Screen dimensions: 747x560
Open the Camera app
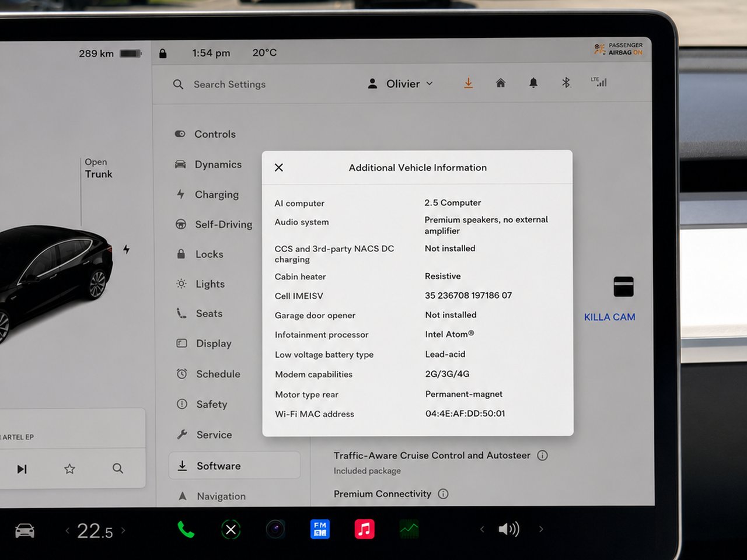(x=275, y=530)
